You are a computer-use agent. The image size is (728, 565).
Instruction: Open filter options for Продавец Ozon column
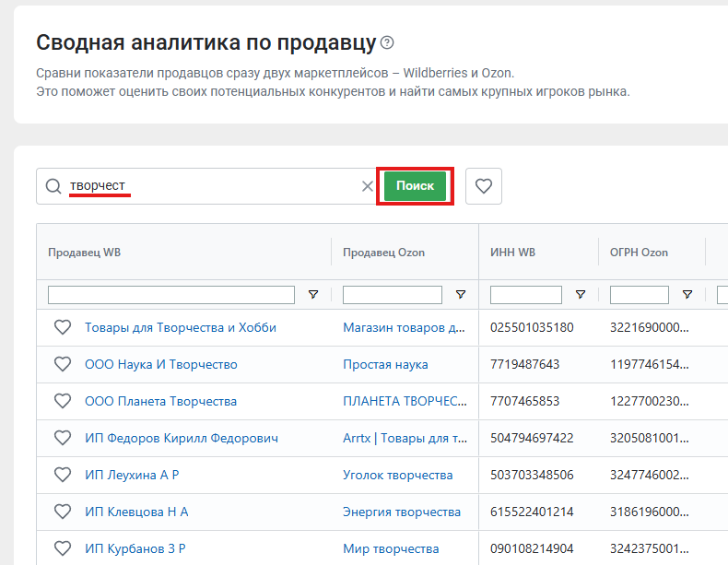461,294
